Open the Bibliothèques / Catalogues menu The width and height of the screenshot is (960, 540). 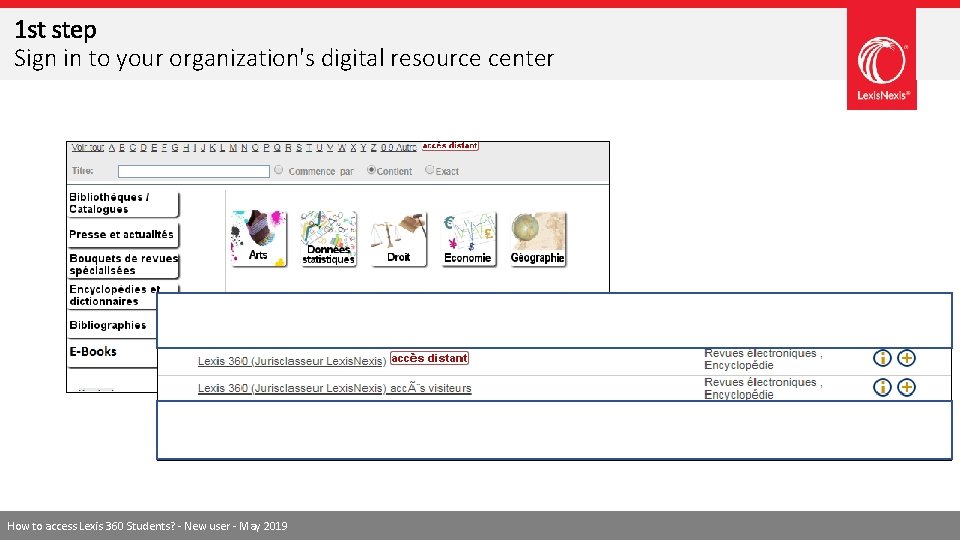click(123, 203)
